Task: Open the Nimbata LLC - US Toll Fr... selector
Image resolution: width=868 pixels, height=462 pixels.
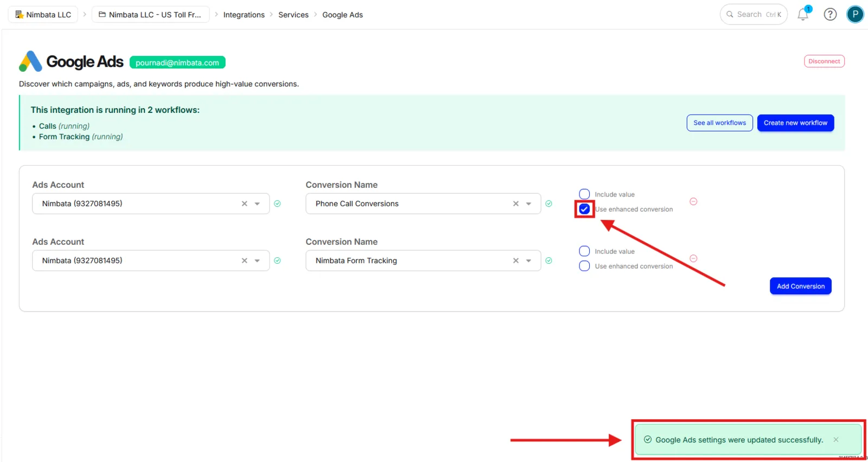Action: [150, 15]
